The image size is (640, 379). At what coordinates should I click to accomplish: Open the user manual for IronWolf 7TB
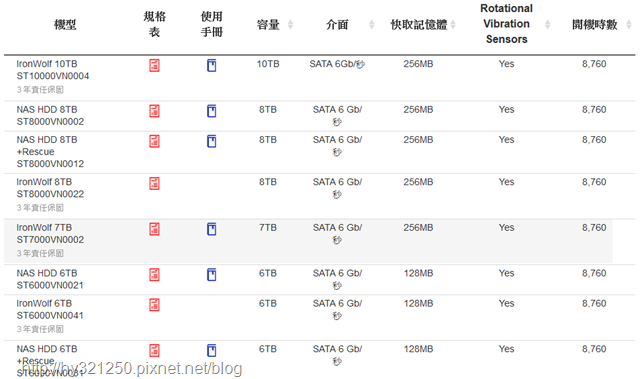[x=211, y=229]
